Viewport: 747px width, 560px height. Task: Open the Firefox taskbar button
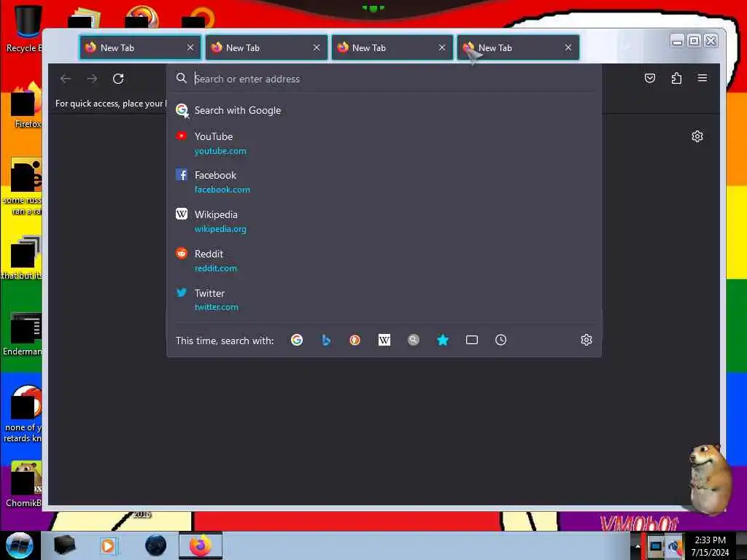(201, 545)
